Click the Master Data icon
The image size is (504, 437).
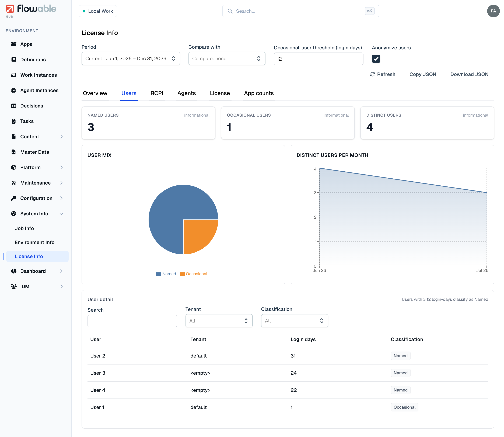[x=14, y=152]
